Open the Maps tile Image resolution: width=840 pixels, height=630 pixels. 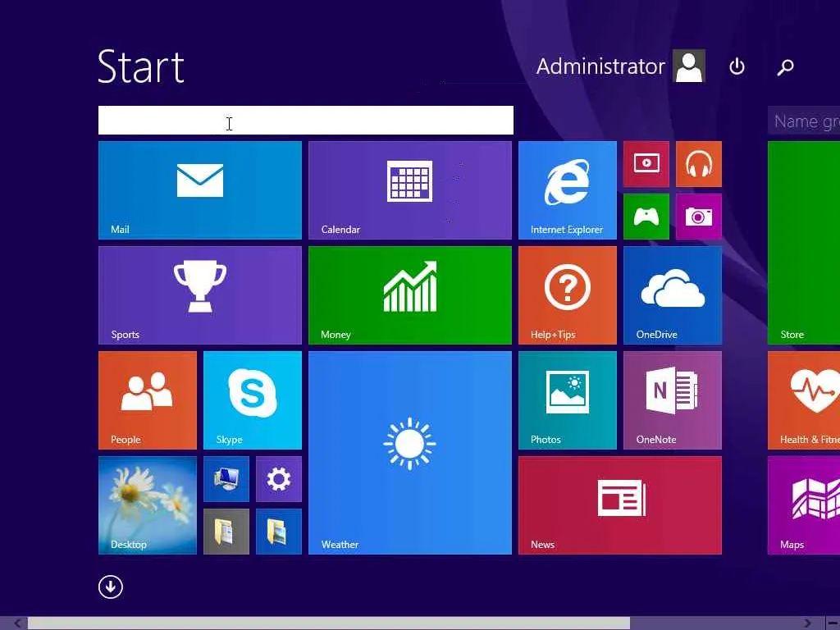pyautogui.click(x=804, y=505)
